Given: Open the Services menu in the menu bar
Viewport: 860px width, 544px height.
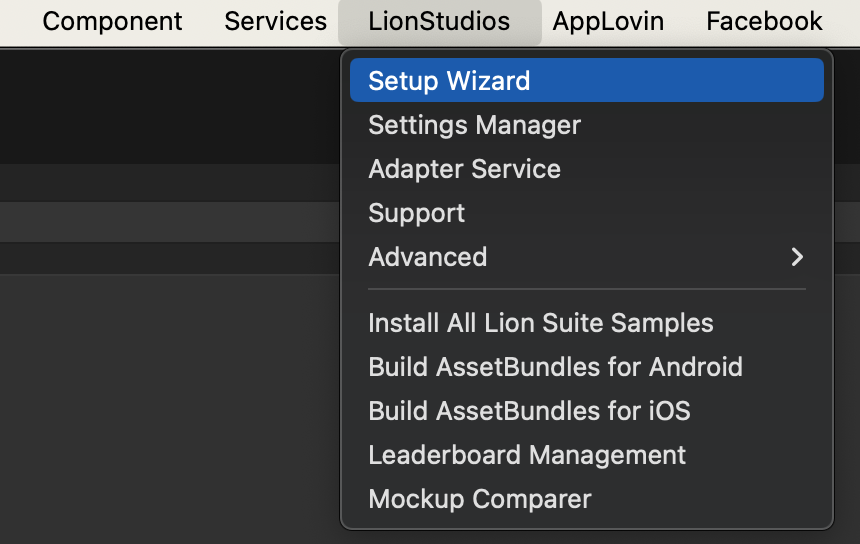Looking at the screenshot, I should [x=275, y=21].
